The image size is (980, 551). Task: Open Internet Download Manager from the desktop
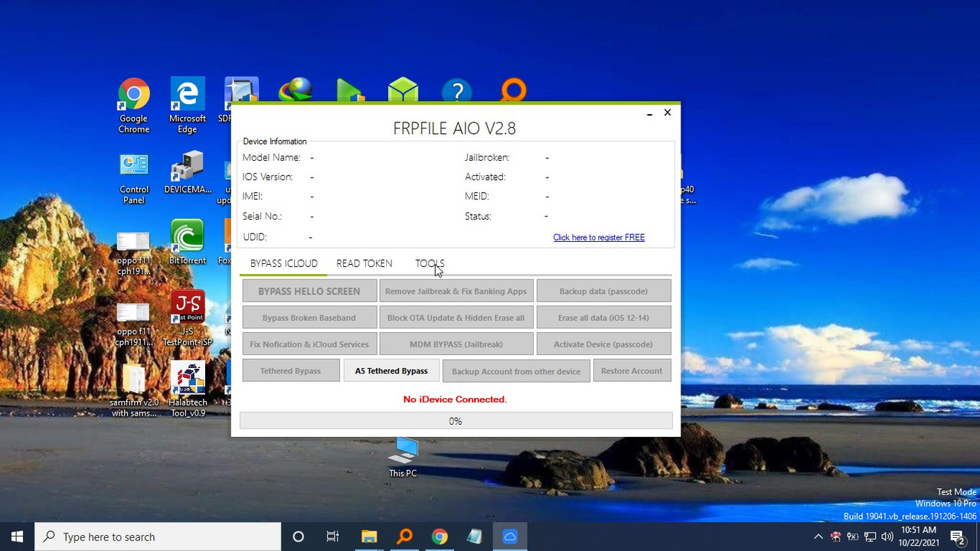[x=296, y=88]
